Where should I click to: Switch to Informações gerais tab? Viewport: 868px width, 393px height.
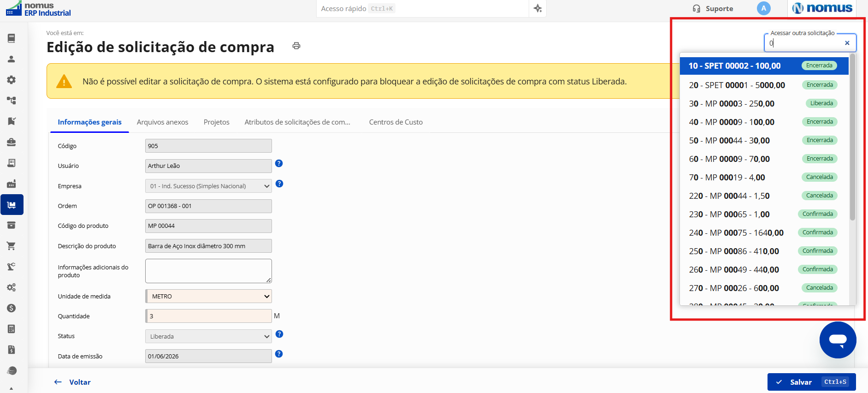click(89, 122)
